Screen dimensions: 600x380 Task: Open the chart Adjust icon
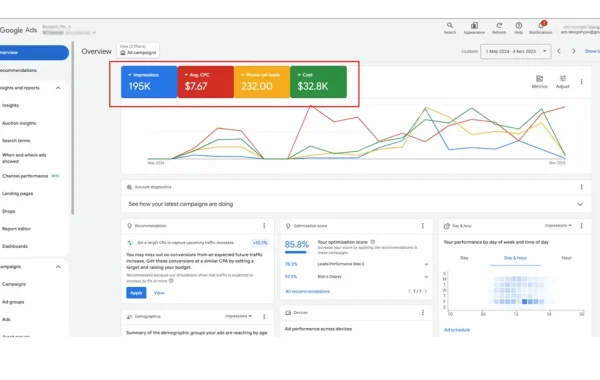pos(562,82)
